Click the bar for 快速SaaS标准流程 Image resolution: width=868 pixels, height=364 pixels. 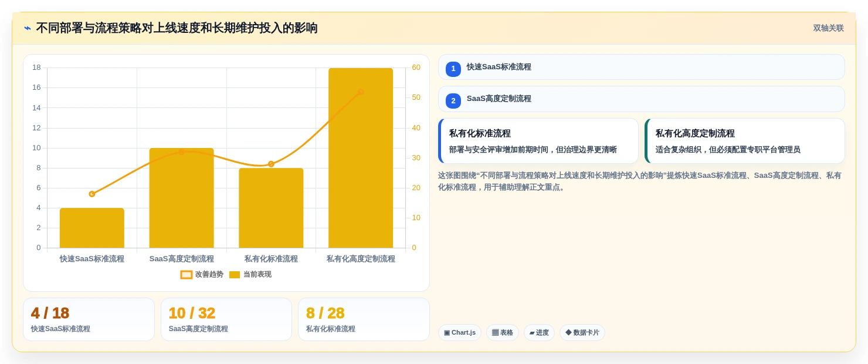[92, 228]
